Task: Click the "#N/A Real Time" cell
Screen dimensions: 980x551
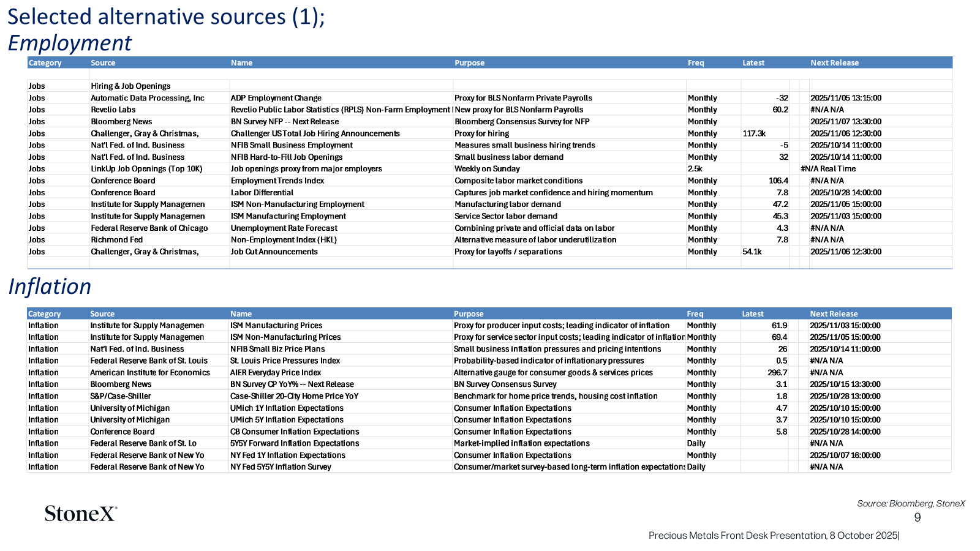Action: click(x=828, y=169)
